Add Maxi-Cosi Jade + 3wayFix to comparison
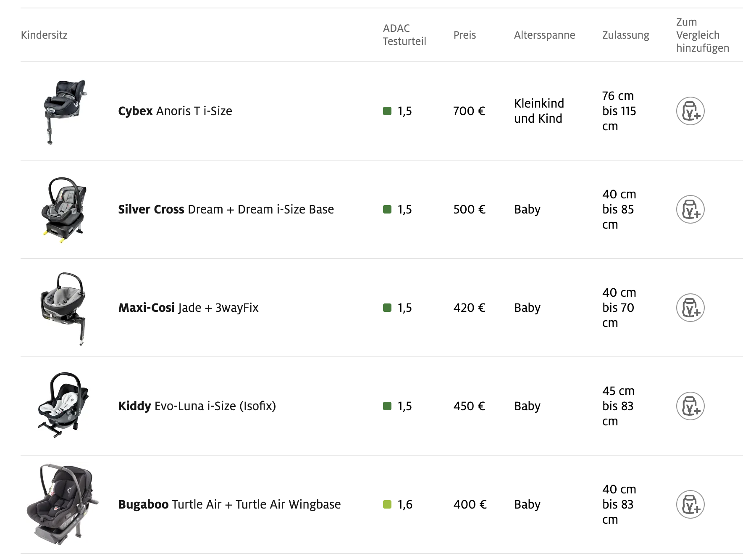The width and height of the screenshot is (756, 559). click(x=690, y=308)
